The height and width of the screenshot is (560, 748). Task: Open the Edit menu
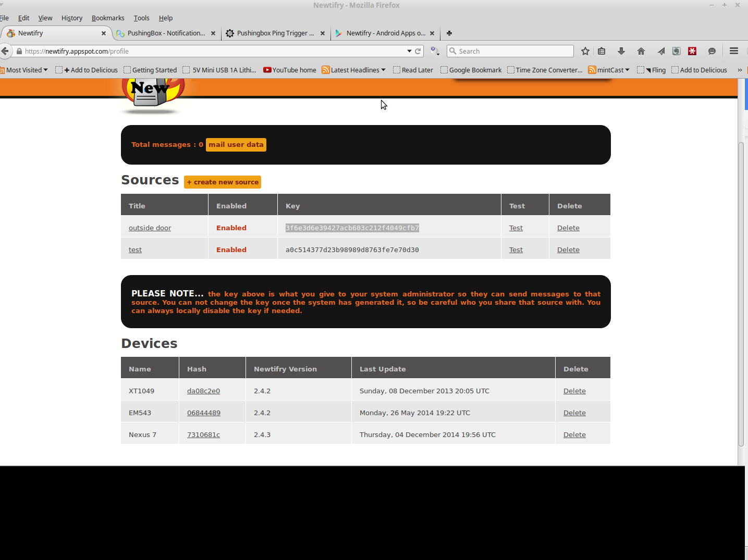coord(23,18)
